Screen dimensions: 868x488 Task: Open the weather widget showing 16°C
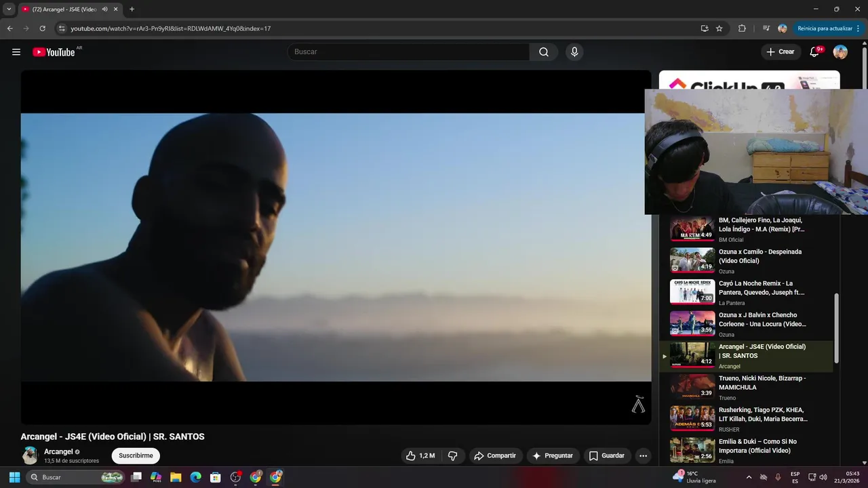tap(694, 477)
